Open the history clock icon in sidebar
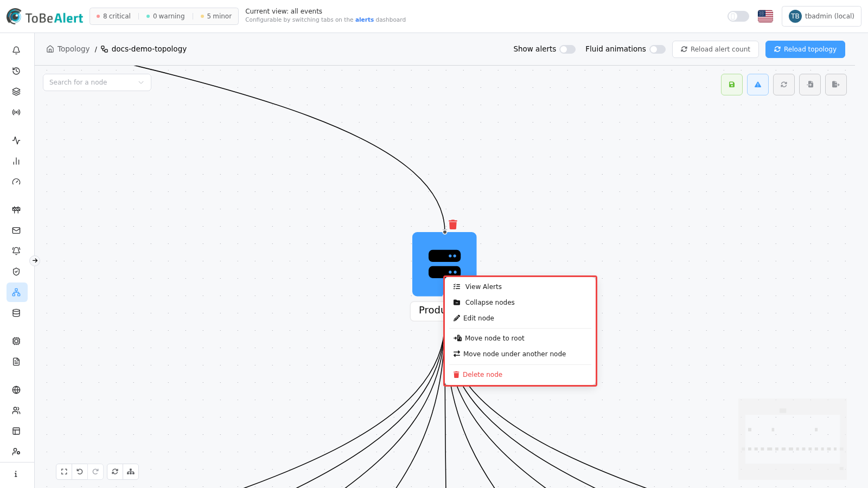868x488 pixels. tap(16, 71)
